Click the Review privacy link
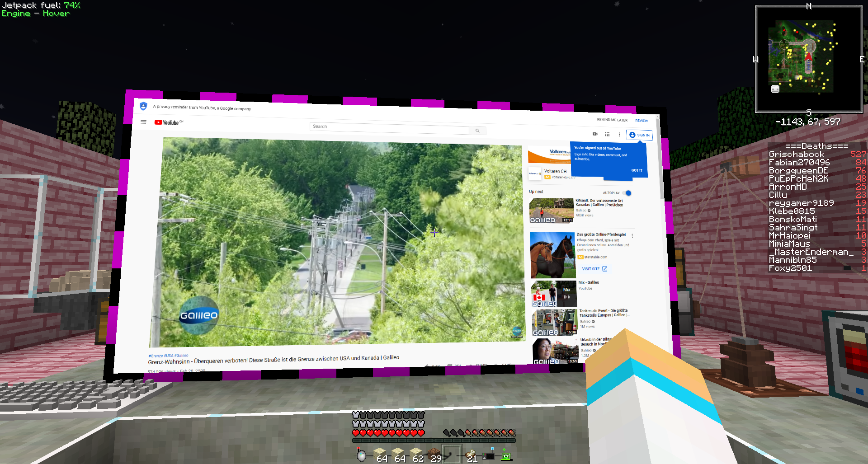868x464 pixels. [x=641, y=121]
